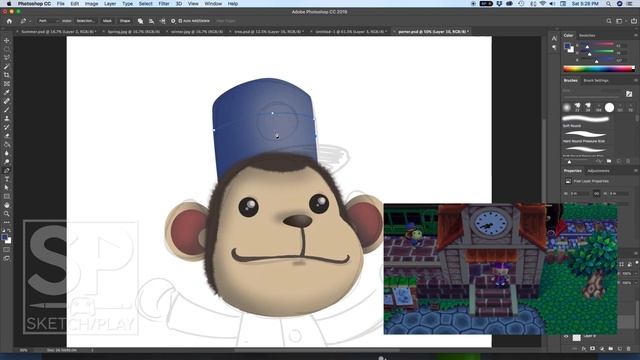Select the Path Selection tool
640x360 pixels.
[7, 188]
